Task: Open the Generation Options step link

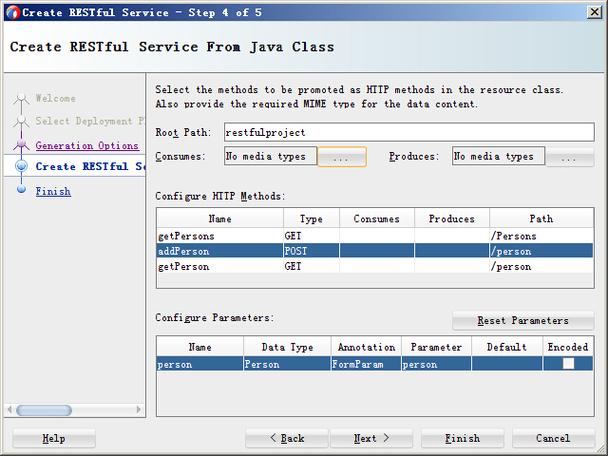Action: click(x=87, y=145)
